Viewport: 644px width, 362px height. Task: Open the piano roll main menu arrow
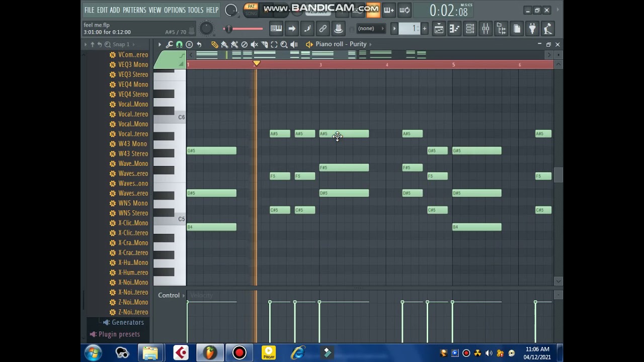(159, 44)
